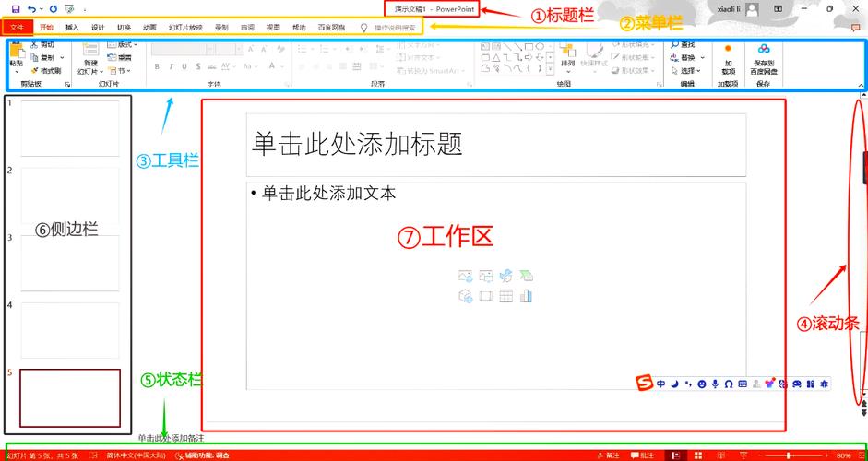
Task: Switch to the 插入 (Insert) tab
Action: tap(73, 27)
